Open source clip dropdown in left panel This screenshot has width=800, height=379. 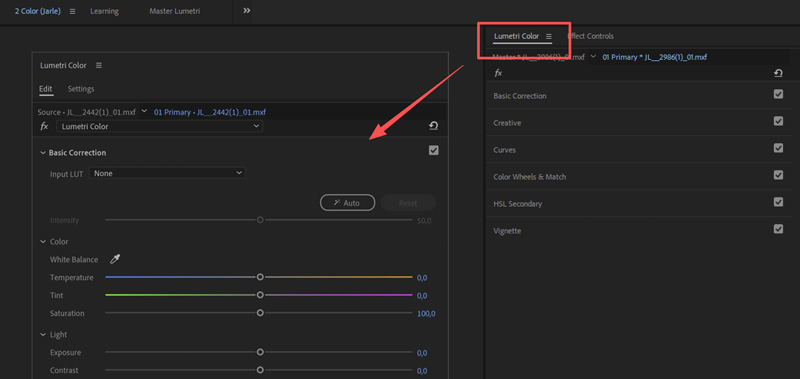pyautogui.click(x=144, y=111)
